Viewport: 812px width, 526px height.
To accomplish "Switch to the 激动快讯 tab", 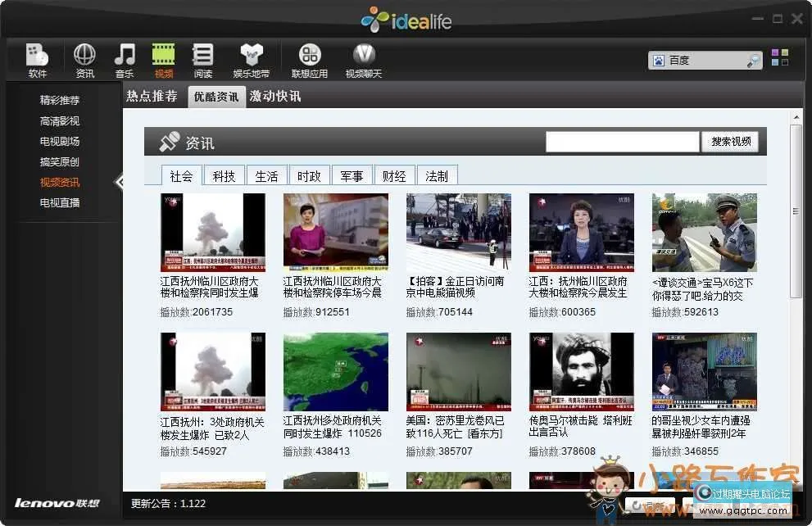I will pos(275,96).
